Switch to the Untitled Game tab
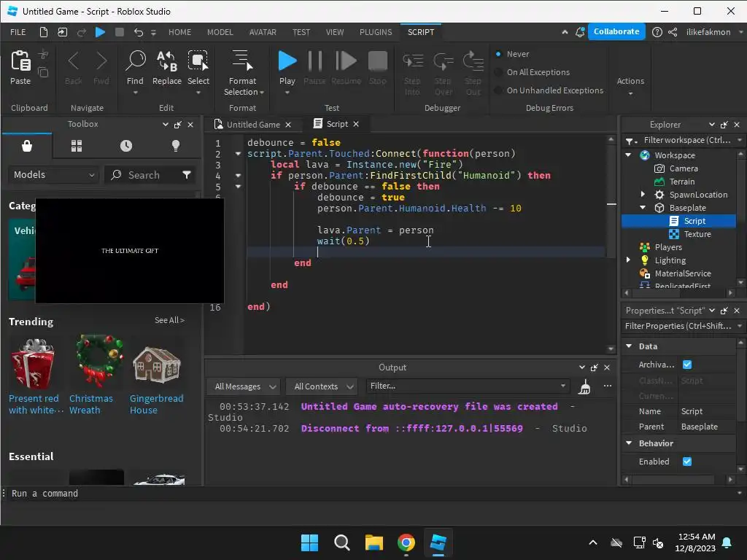 (x=252, y=125)
